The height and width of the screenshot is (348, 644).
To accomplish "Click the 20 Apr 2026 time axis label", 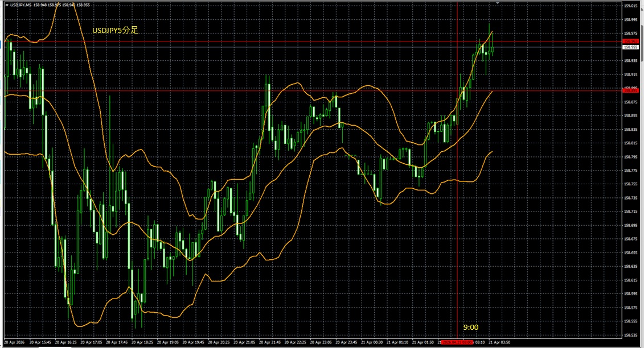I will pyautogui.click(x=15, y=343).
